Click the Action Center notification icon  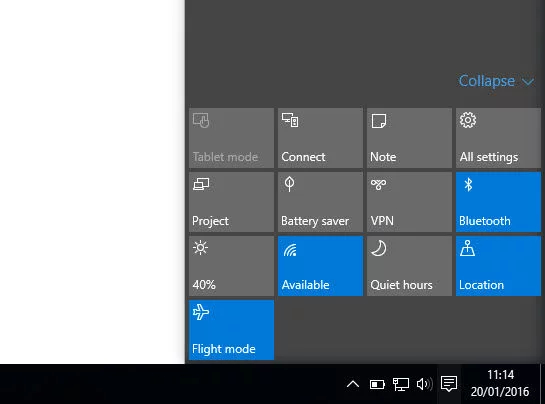point(449,384)
